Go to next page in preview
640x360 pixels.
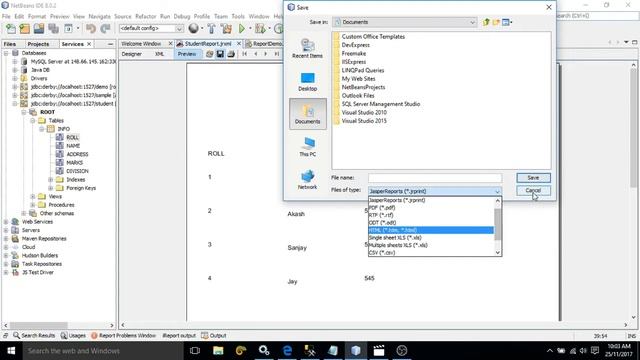point(266,54)
